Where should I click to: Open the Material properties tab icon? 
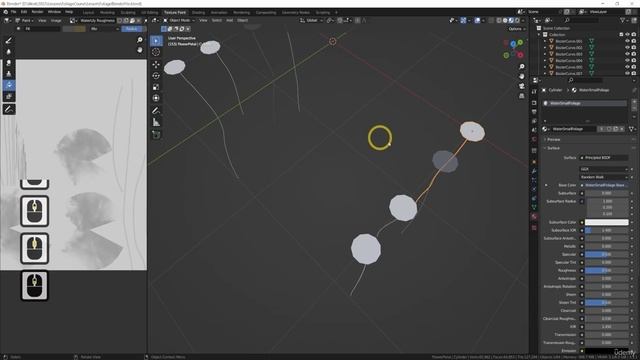click(534, 217)
